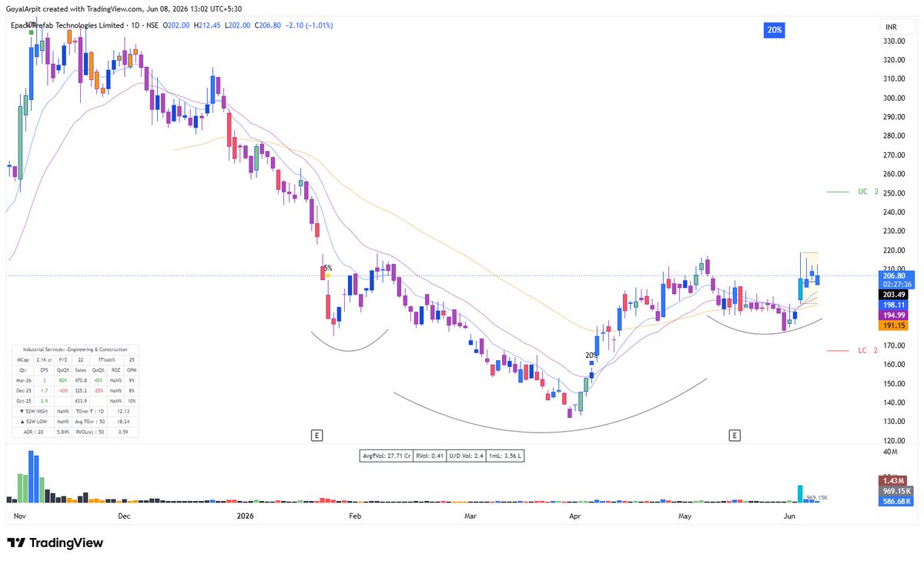Click the Mar label on time axis
The width and height of the screenshot is (924, 561).
point(470,516)
